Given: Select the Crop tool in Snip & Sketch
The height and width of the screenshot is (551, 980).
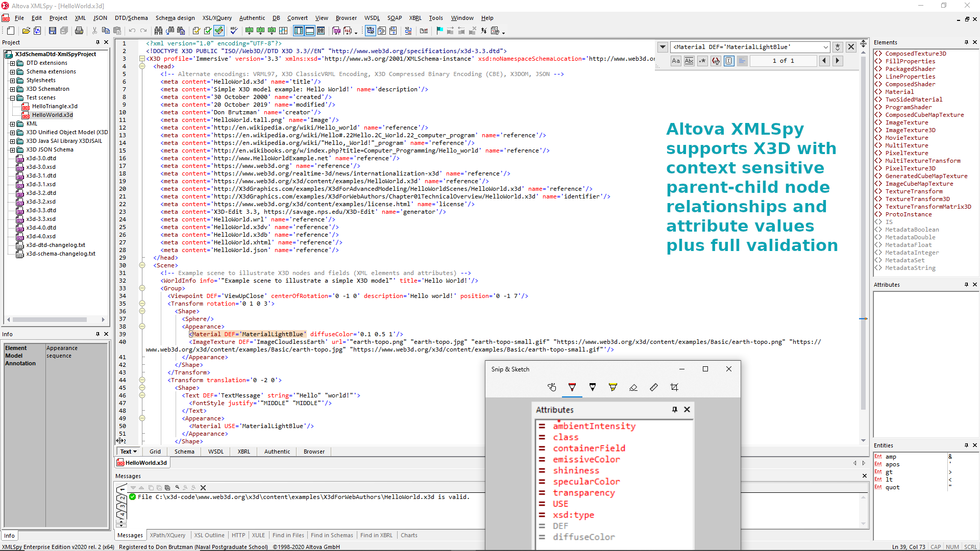Looking at the screenshot, I should pyautogui.click(x=674, y=387).
